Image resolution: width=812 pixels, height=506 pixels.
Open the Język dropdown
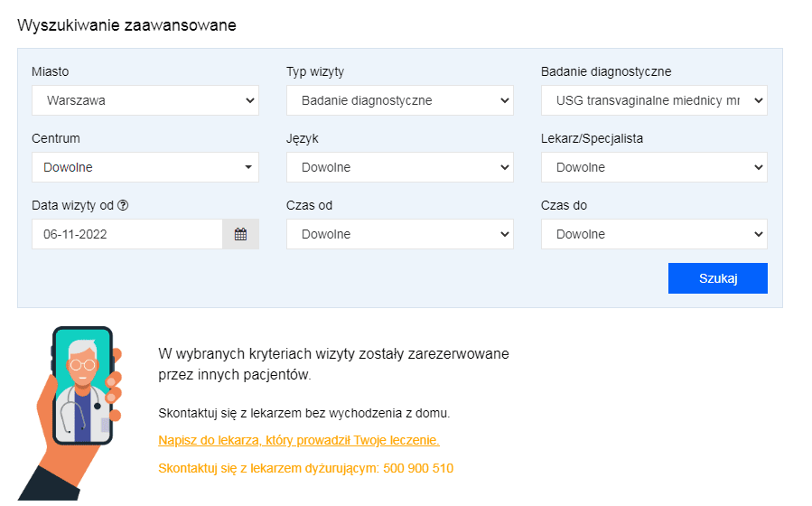pos(399,167)
